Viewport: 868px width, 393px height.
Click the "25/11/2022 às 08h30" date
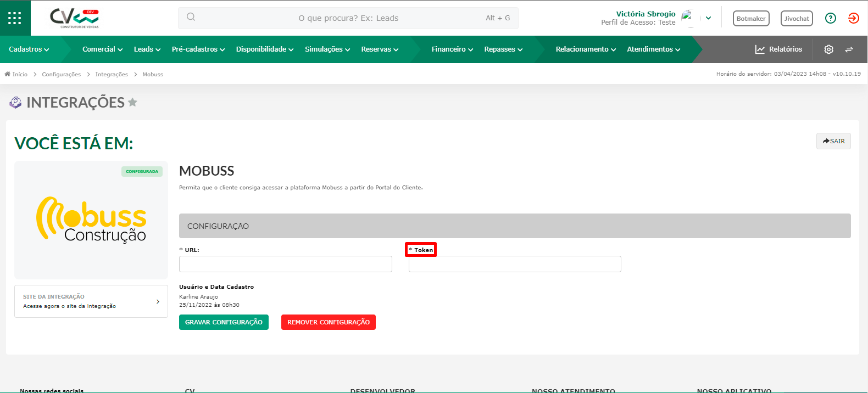coord(209,305)
